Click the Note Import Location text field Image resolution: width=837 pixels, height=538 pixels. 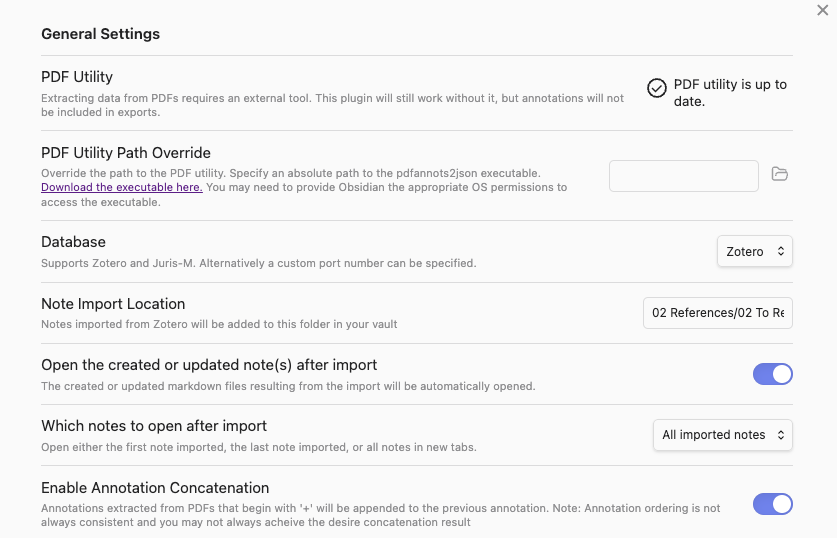tap(717, 313)
